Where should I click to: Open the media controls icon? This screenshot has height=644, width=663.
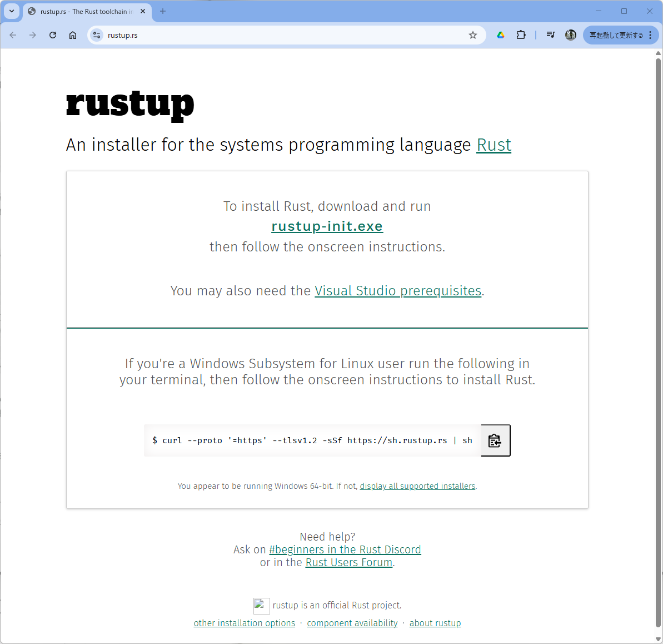pos(550,35)
